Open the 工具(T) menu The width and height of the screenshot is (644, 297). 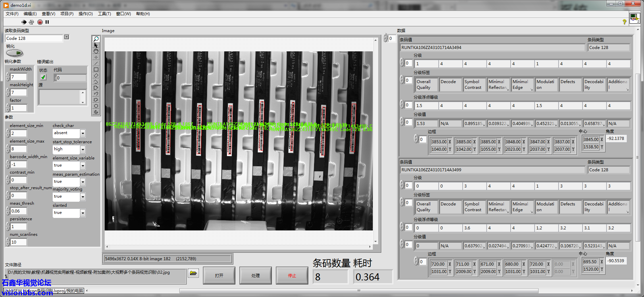click(104, 14)
